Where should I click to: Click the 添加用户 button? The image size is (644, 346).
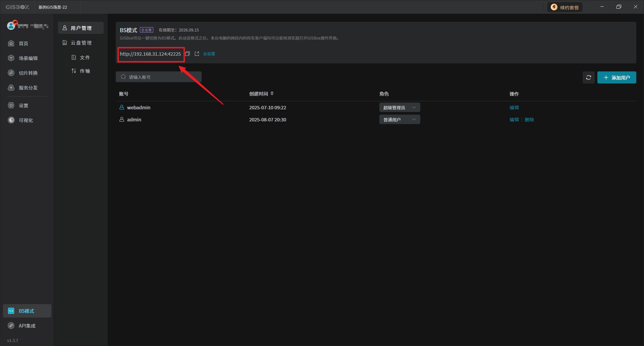616,77
